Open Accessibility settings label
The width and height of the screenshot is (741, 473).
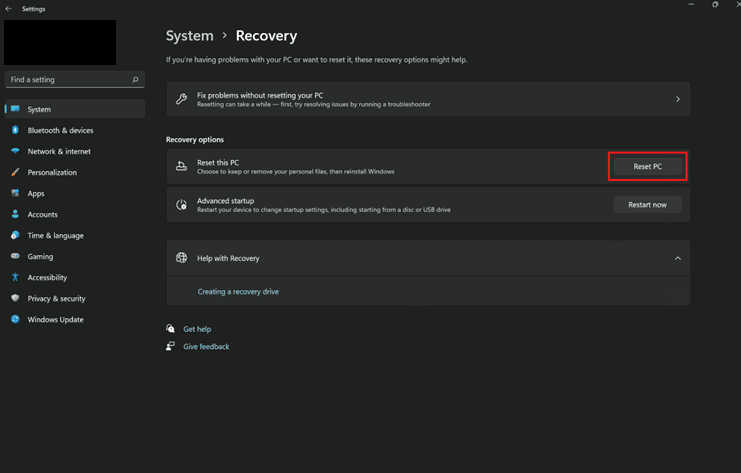tap(47, 277)
